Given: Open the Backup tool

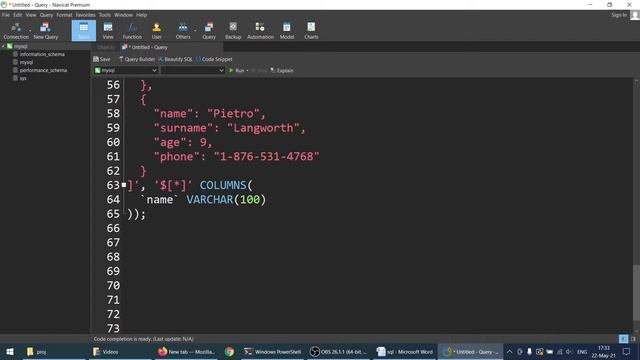Looking at the screenshot, I should point(233,31).
